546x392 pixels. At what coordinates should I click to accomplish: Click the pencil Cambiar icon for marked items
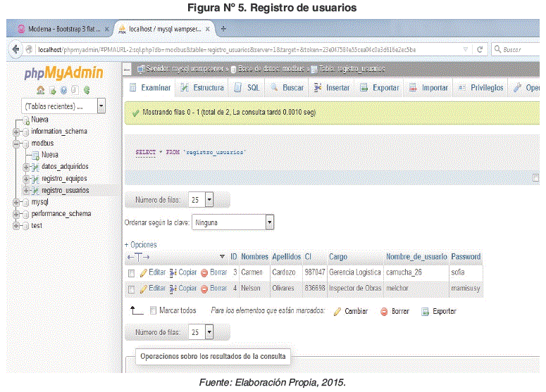point(337,311)
